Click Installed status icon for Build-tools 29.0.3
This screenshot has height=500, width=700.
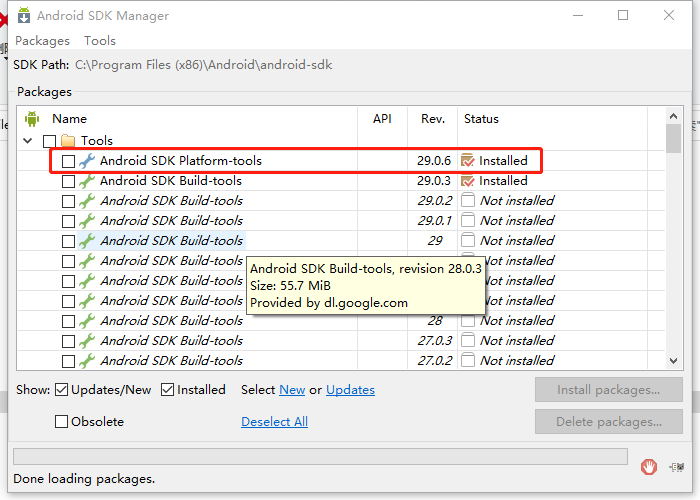(x=467, y=180)
